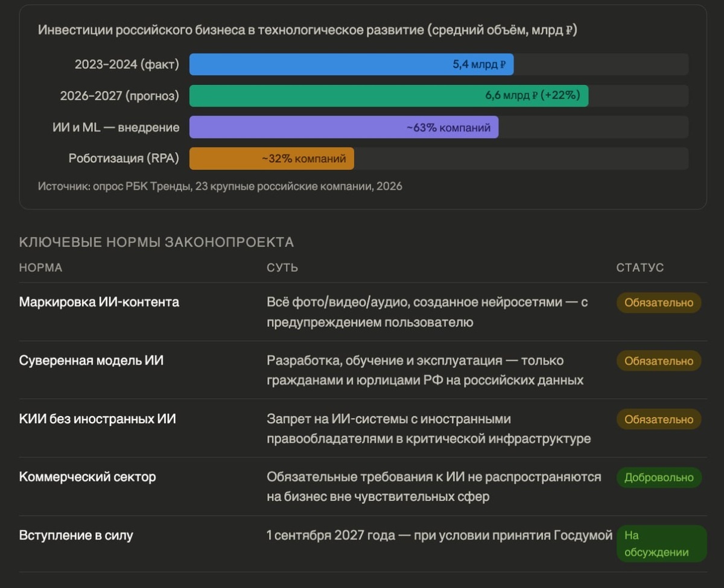
Task: Click Обязательно badge for Суверенная модель ИИ
Action: pos(658,361)
